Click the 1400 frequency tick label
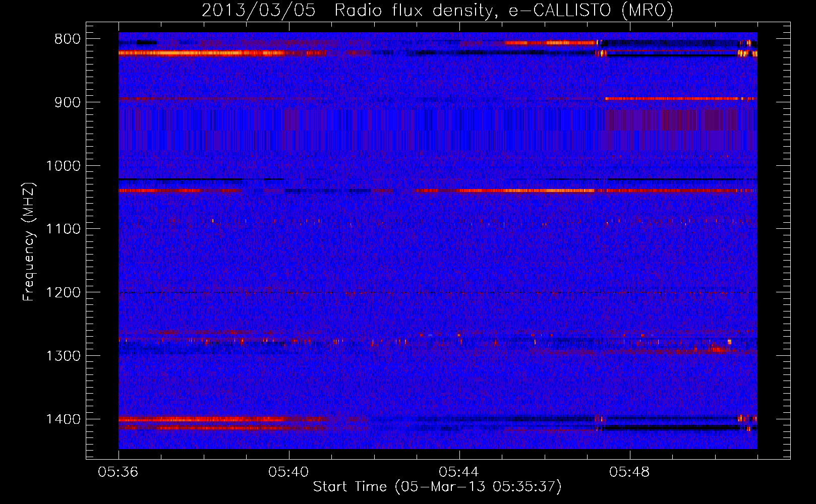816x504 pixels. tap(64, 419)
